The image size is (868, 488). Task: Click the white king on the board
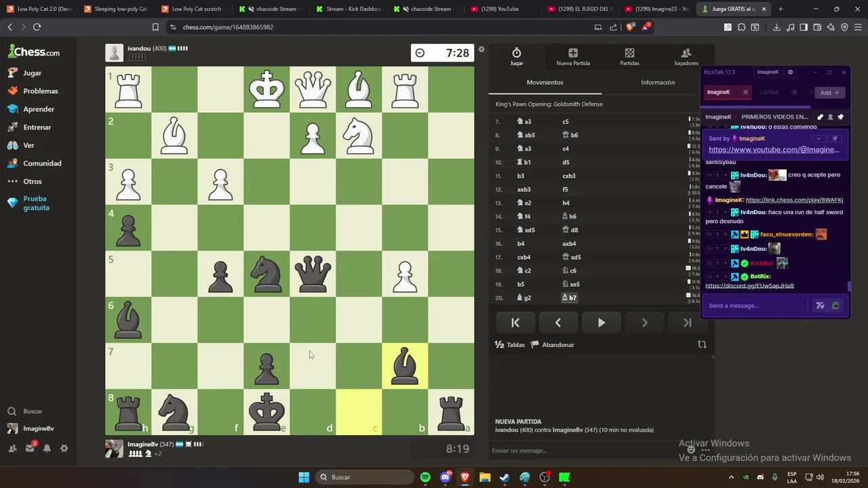click(267, 89)
